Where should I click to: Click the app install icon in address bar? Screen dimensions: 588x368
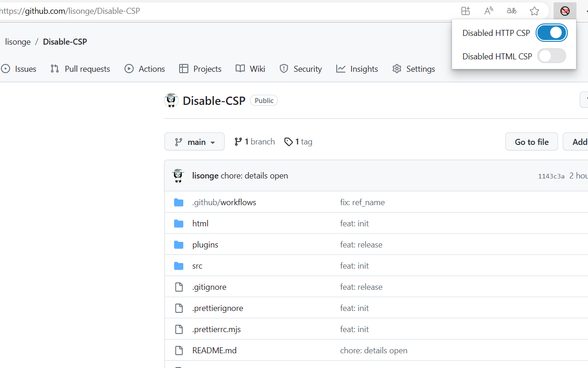point(465,11)
